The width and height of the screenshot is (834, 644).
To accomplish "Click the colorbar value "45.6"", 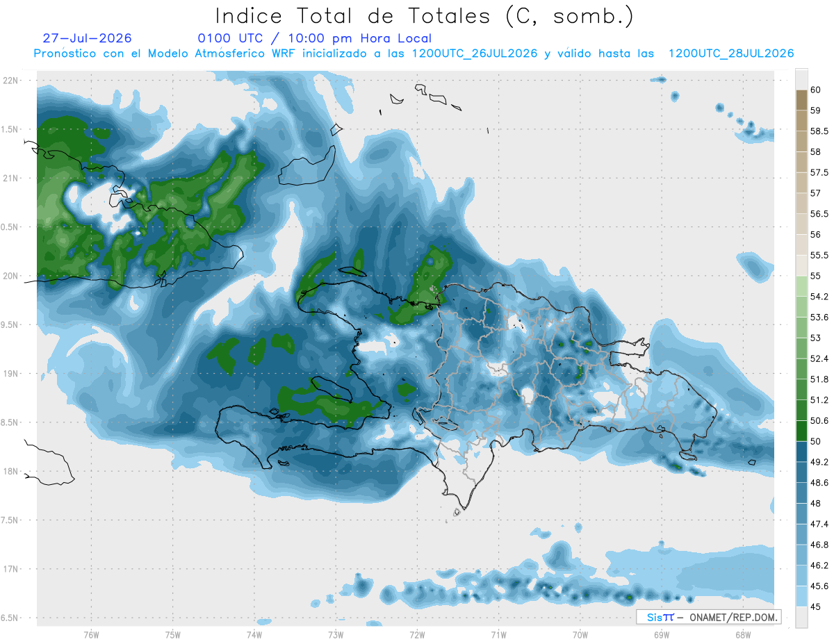I will point(819,586).
